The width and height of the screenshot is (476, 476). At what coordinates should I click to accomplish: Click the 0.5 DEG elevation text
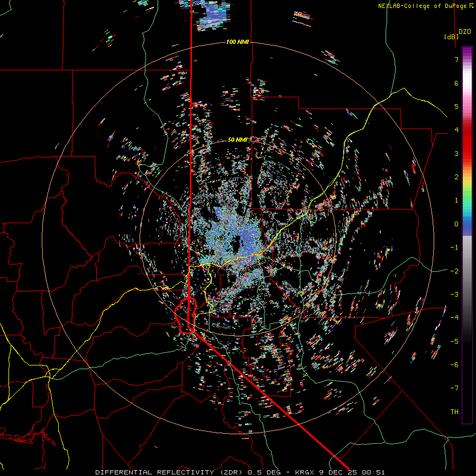coord(264,472)
